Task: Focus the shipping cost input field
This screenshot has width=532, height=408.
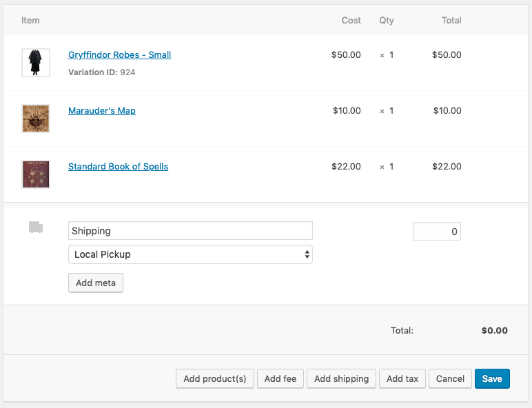Action: point(436,232)
